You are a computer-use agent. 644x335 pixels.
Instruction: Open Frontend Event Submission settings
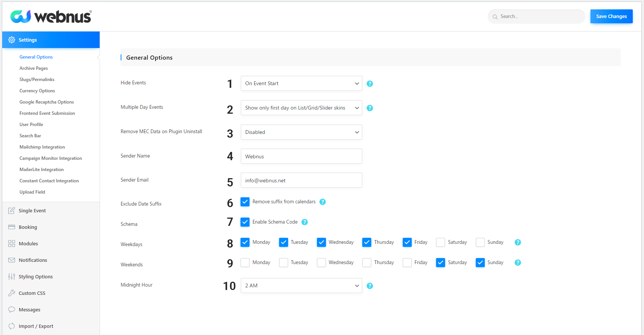47,113
